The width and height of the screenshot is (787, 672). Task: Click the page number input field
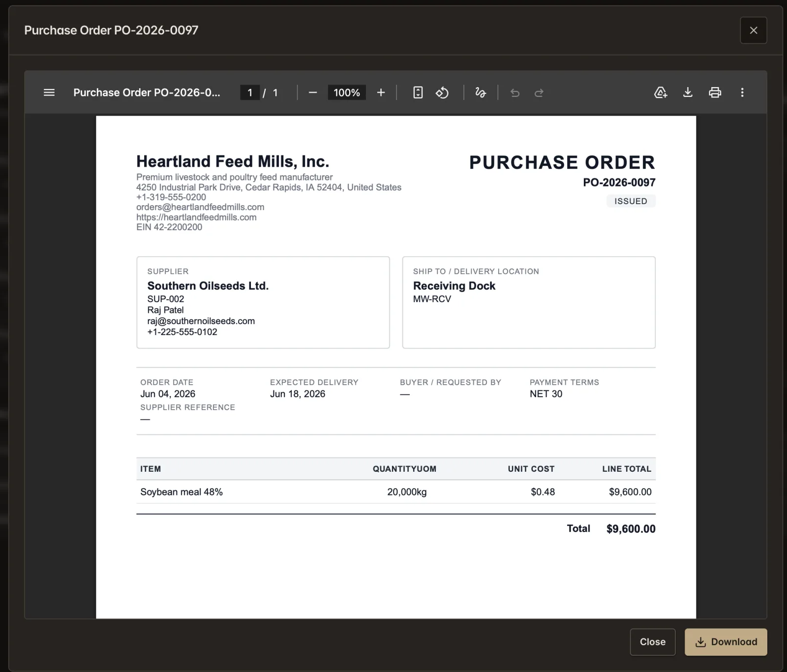(x=250, y=92)
